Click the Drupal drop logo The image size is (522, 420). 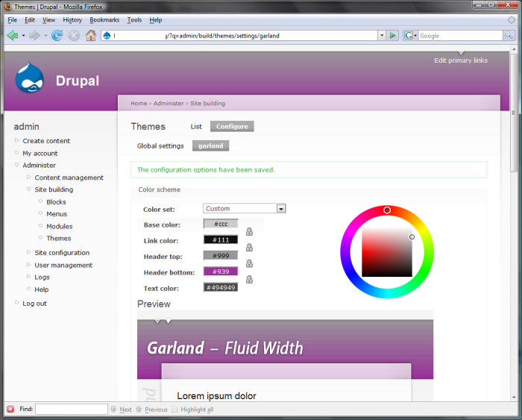tap(30, 78)
